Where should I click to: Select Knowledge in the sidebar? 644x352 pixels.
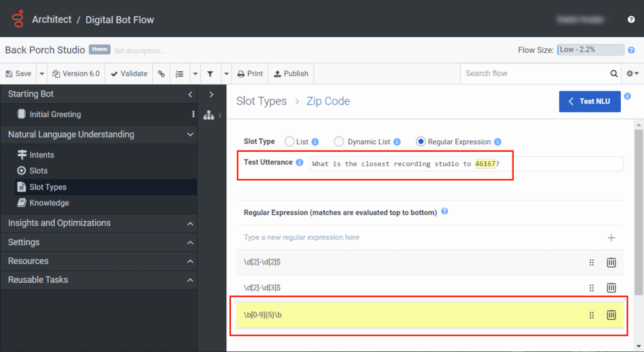pyautogui.click(x=49, y=203)
